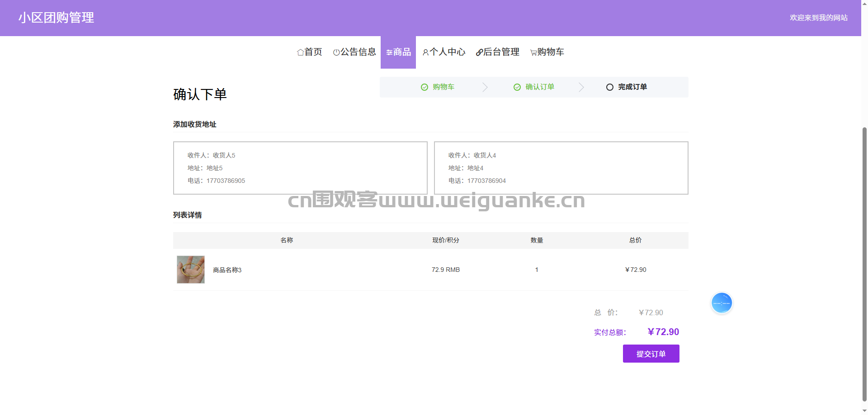Click the 商品名称3 bracelet thumbnail
The width and height of the screenshot is (868, 415).
tap(191, 270)
